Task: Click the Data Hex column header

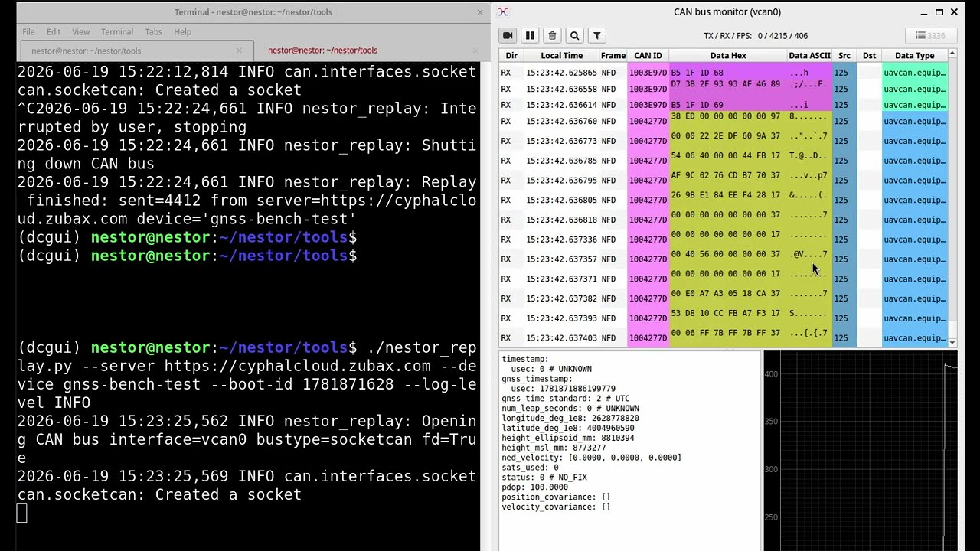Action: tap(728, 55)
